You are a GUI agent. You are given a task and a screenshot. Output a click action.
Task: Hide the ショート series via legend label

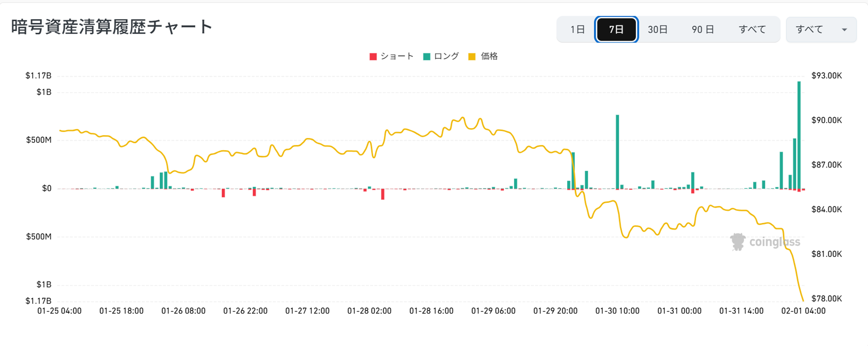click(397, 56)
